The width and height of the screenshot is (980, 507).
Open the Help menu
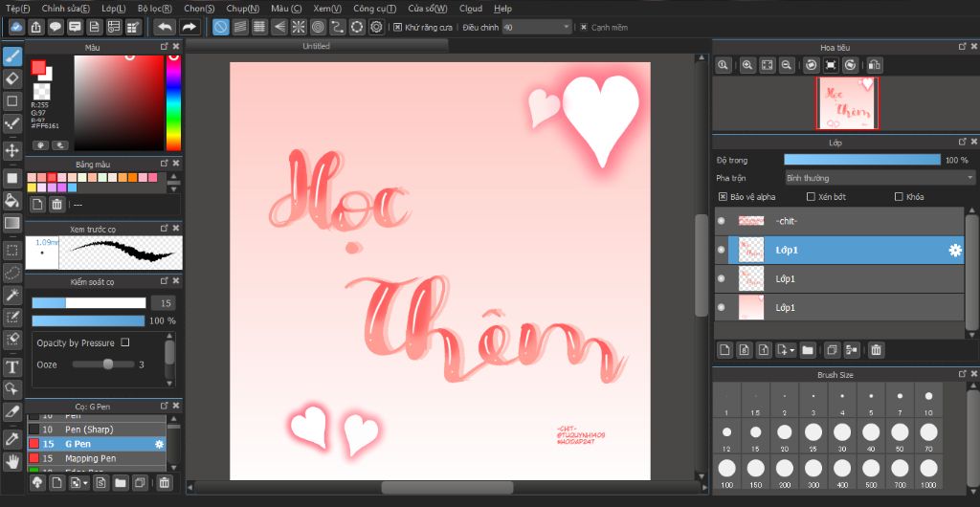(x=502, y=9)
